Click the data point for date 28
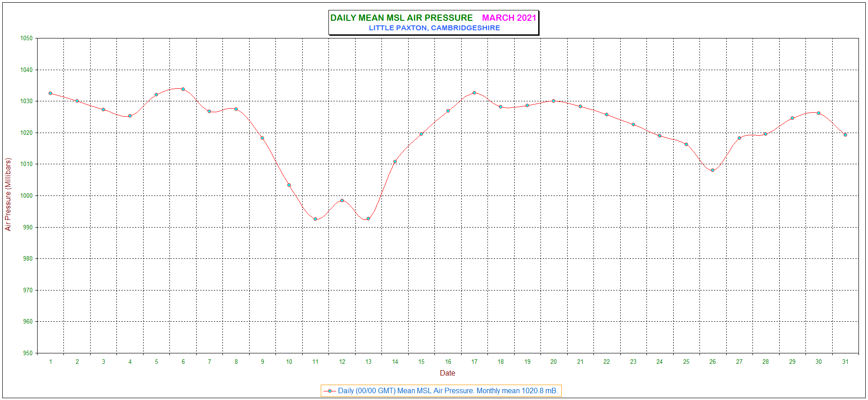868x400 pixels. click(766, 134)
